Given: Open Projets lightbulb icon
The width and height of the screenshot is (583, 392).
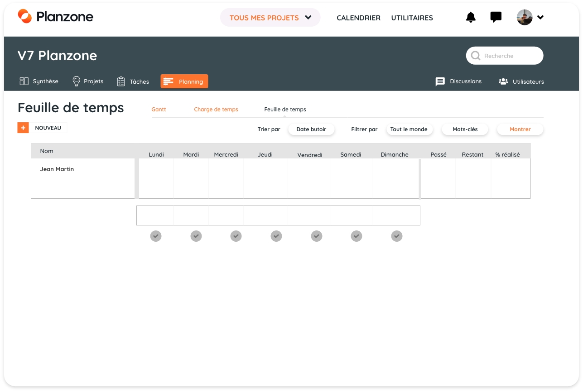Looking at the screenshot, I should pos(77,81).
